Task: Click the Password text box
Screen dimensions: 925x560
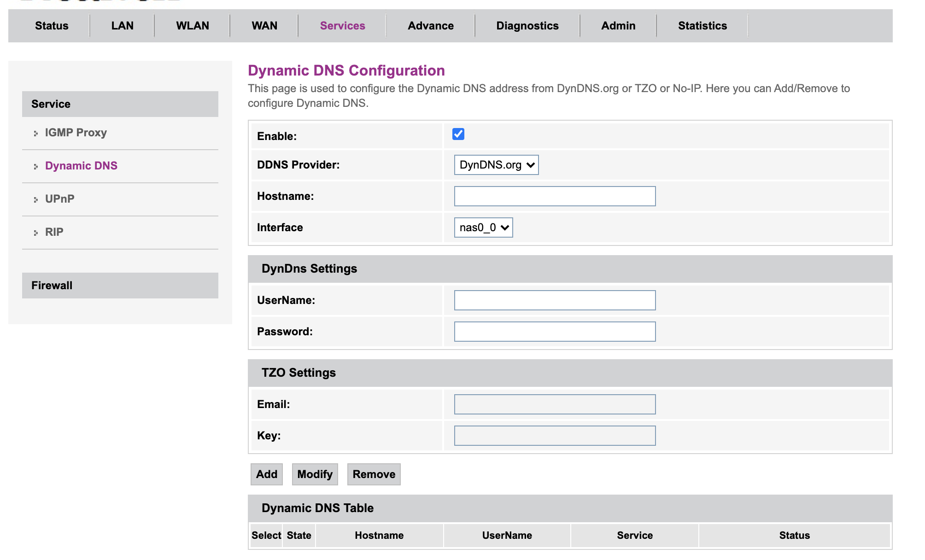Action: (x=554, y=332)
